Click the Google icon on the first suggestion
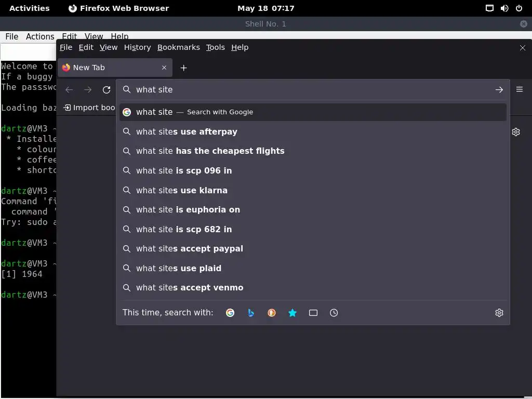 (127, 112)
